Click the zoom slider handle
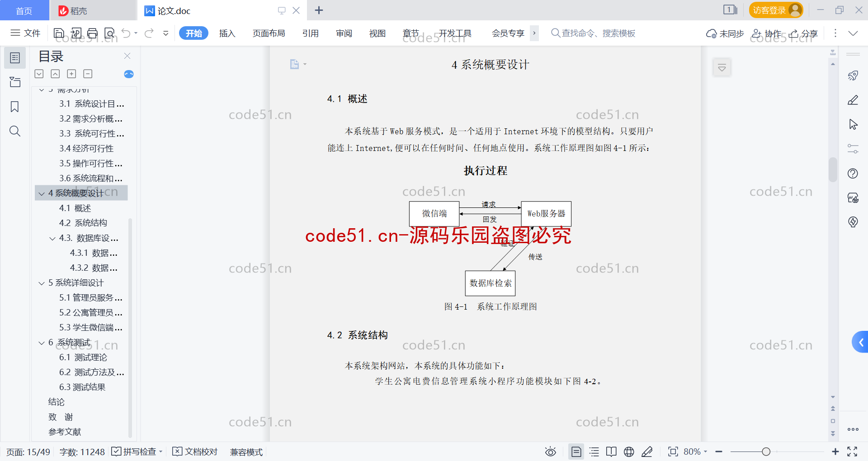 (766, 452)
